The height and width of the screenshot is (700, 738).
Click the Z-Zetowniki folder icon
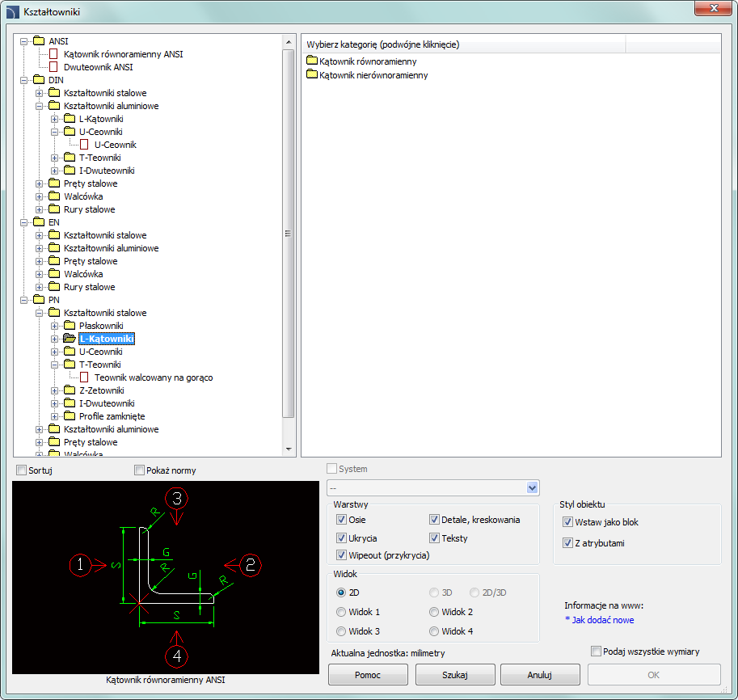tap(70, 390)
